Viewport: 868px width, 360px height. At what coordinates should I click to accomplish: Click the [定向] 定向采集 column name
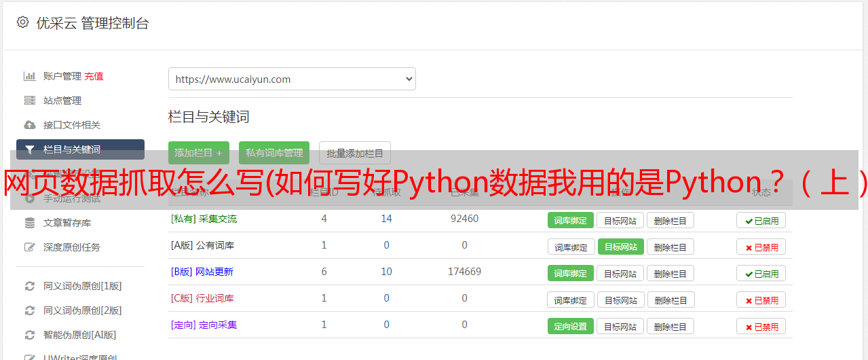click(204, 325)
